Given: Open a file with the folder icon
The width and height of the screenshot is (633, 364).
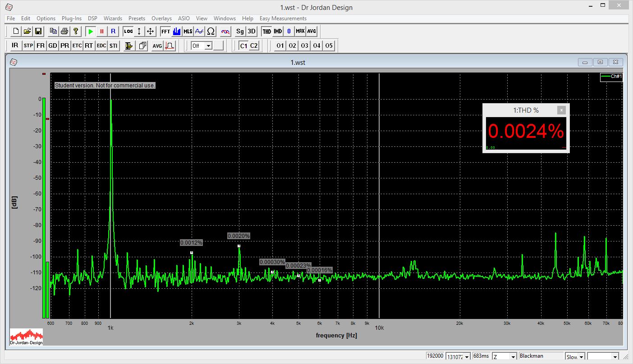Looking at the screenshot, I should click(x=27, y=31).
